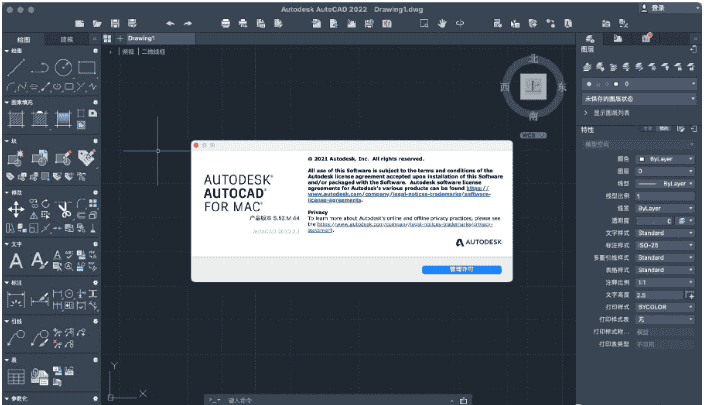Collapse the 块 block section
This screenshot has height=405, width=704.
click(x=7, y=141)
